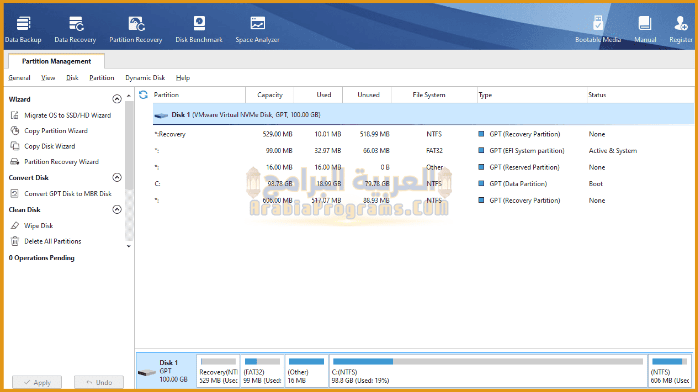Image resolution: width=698 pixels, height=392 pixels.
Task: Open the Help menu
Action: coord(183,78)
